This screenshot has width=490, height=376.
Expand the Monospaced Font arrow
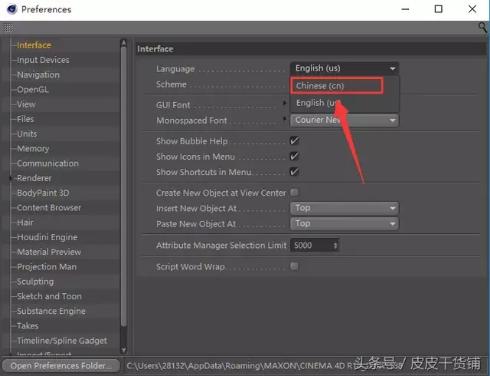pos(284,118)
